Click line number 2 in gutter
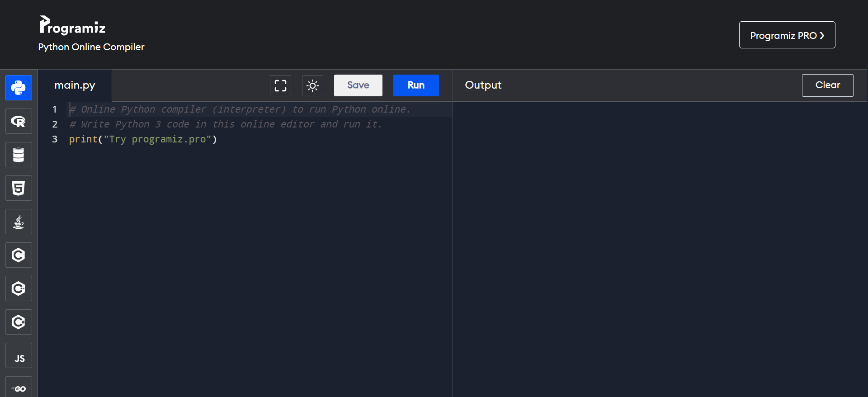Image resolution: width=868 pixels, height=397 pixels. (x=55, y=124)
